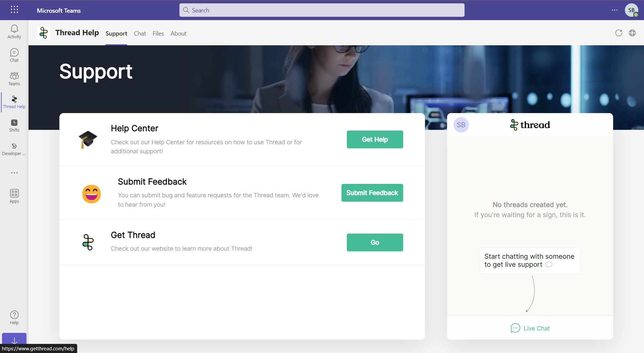Click the Help Center heading
This screenshot has width=644, height=353.
[x=135, y=128]
